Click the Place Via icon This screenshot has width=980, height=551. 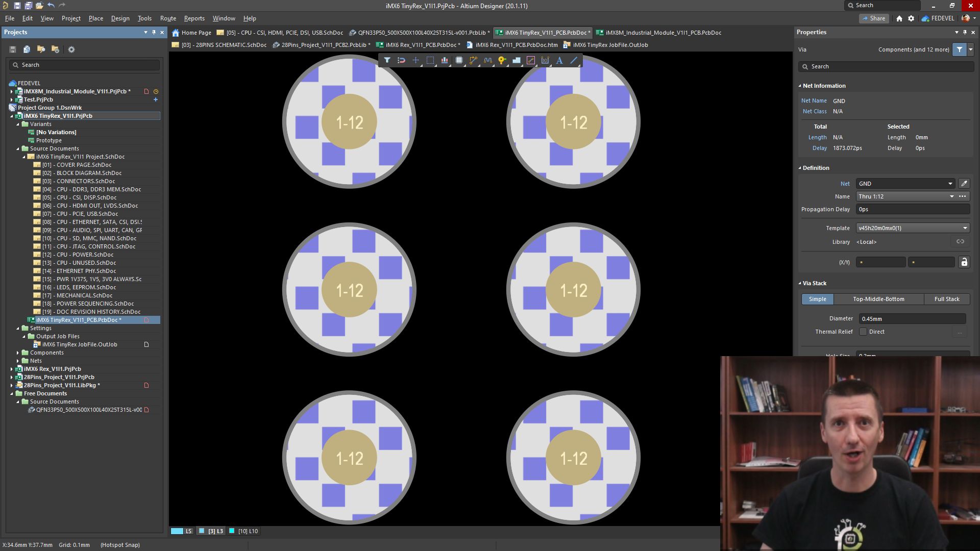point(502,60)
